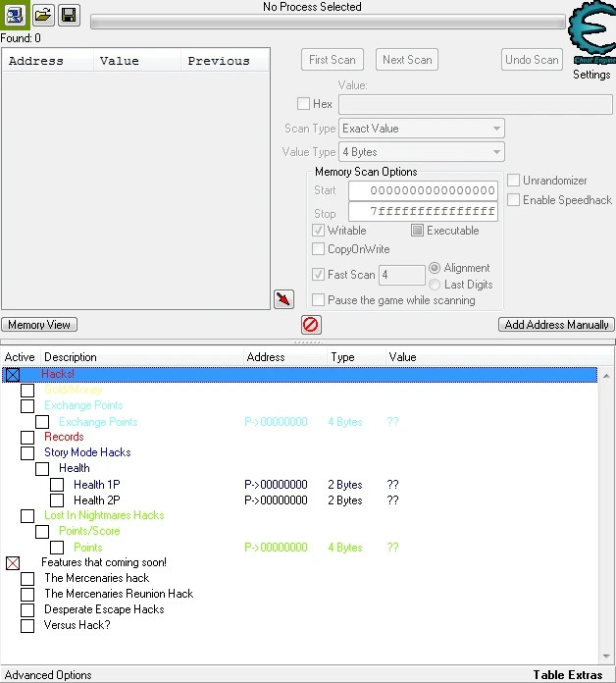Activate the Gold/Money entry checkbox

click(27, 391)
